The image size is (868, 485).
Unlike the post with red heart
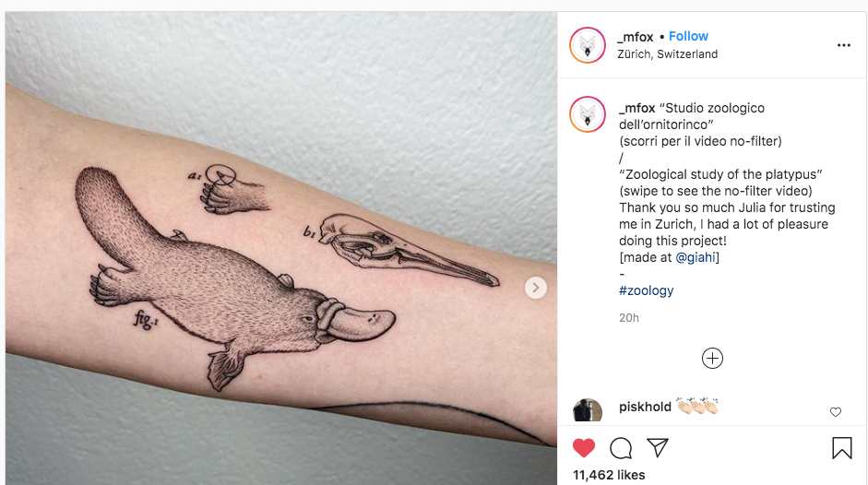[x=584, y=447]
